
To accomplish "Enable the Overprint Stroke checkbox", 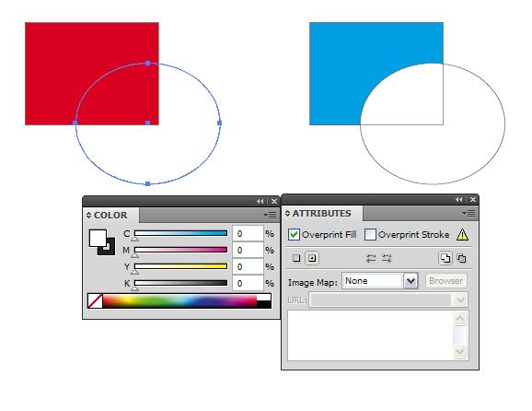I will click(x=370, y=235).
